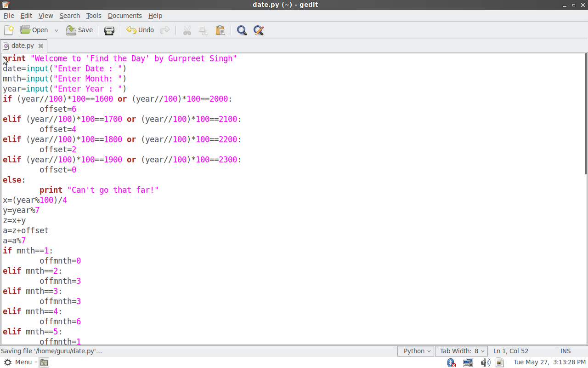Open the Tab Width dropdown
The image size is (588, 368).
pos(461,351)
